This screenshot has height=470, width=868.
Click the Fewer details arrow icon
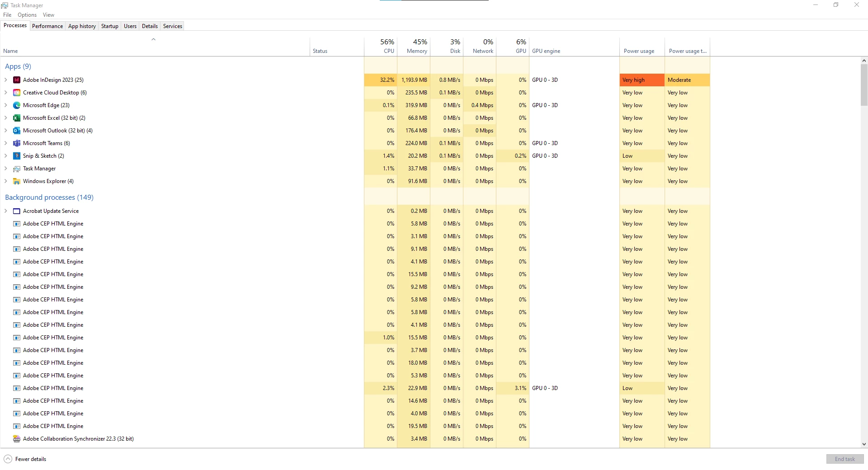[x=8, y=459]
